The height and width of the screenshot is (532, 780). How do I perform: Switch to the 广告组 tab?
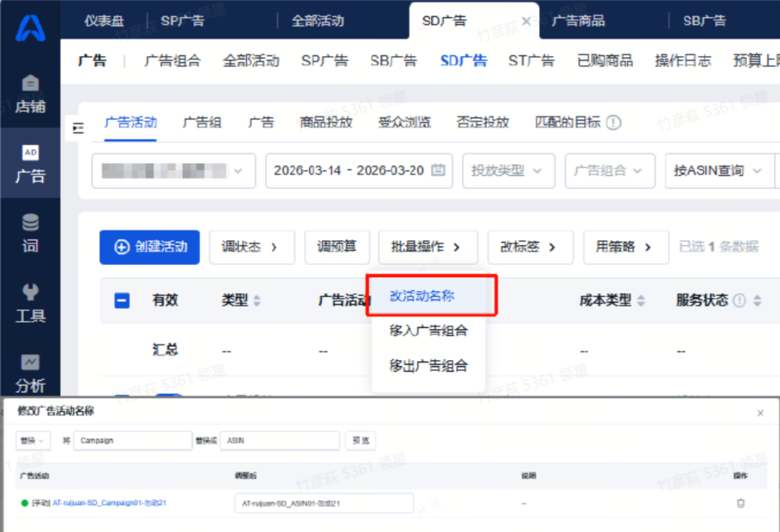(201, 123)
